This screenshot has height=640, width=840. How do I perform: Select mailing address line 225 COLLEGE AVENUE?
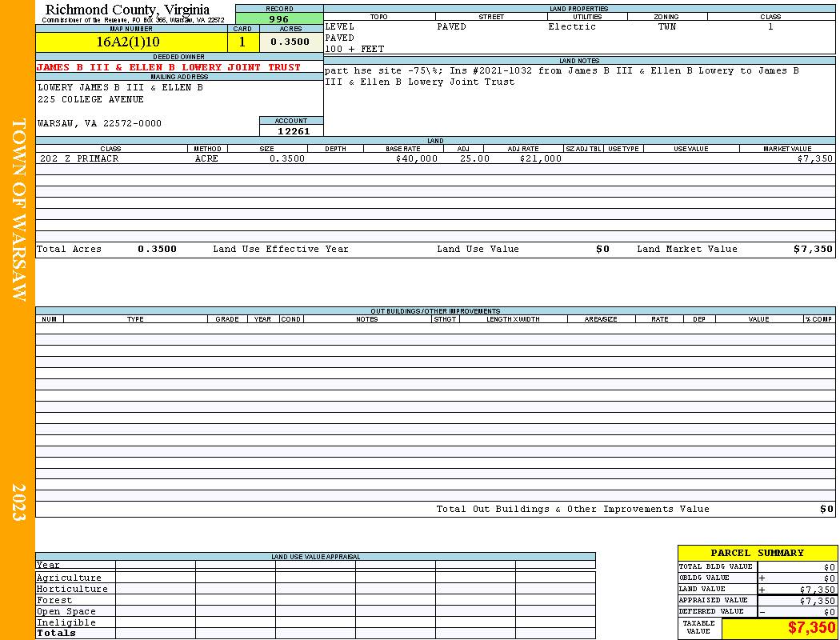click(90, 100)
